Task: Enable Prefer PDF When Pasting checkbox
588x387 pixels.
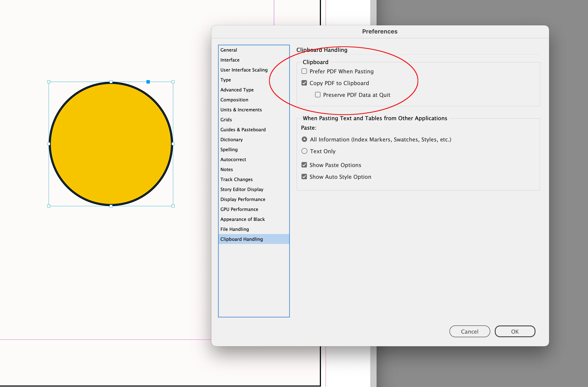Action: click(304, 71)
